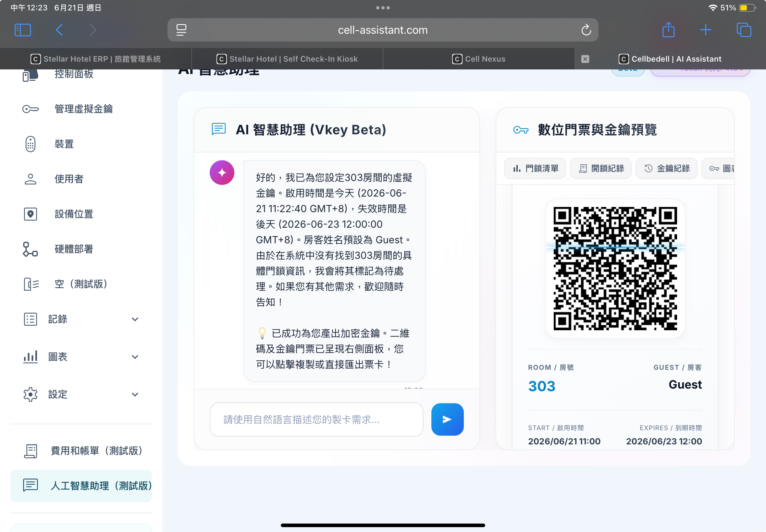Expand the 圖表 chevron
Image resolution: width=766 pixels, height=532 pixels.
point(135,357)
